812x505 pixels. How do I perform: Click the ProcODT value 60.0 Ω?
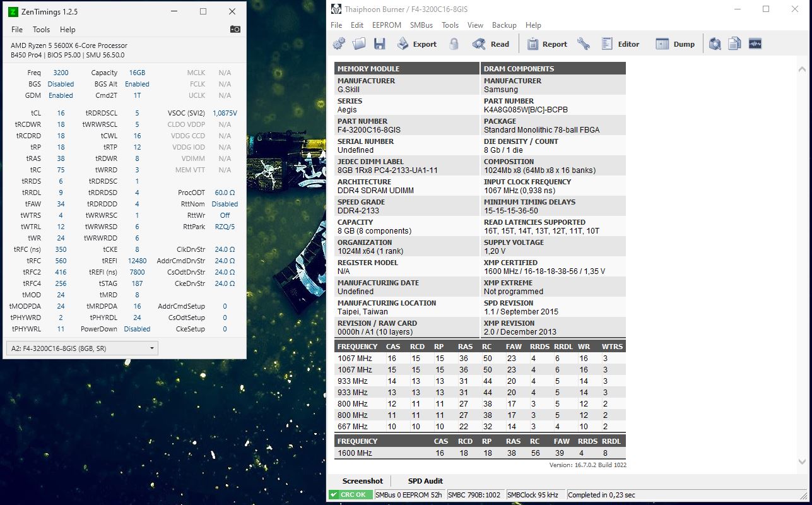pyautogui.click(x=225, y=193)
